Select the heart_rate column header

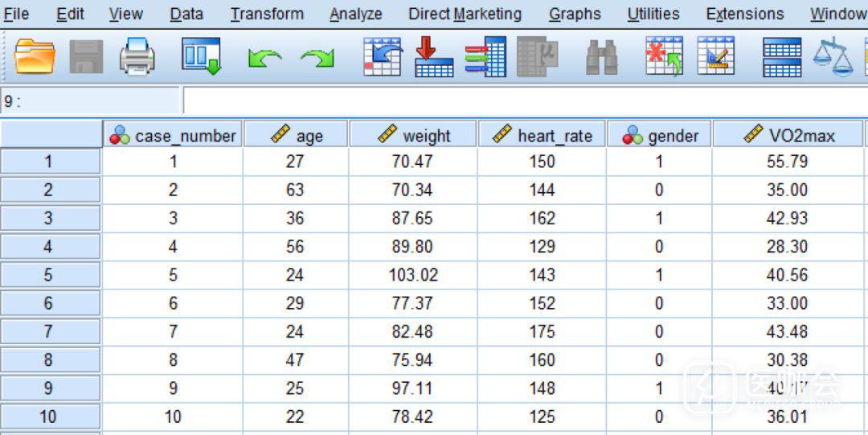(x=542, y=135)
